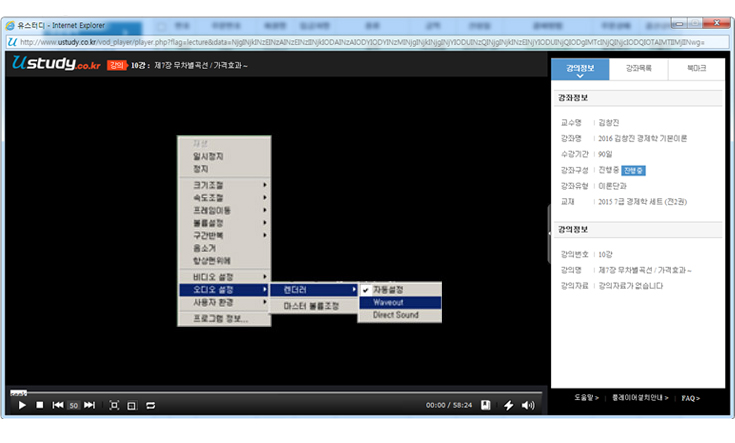Jump to the previous section icon
This screenshot has width=735, height=443.
click(58, 405)
